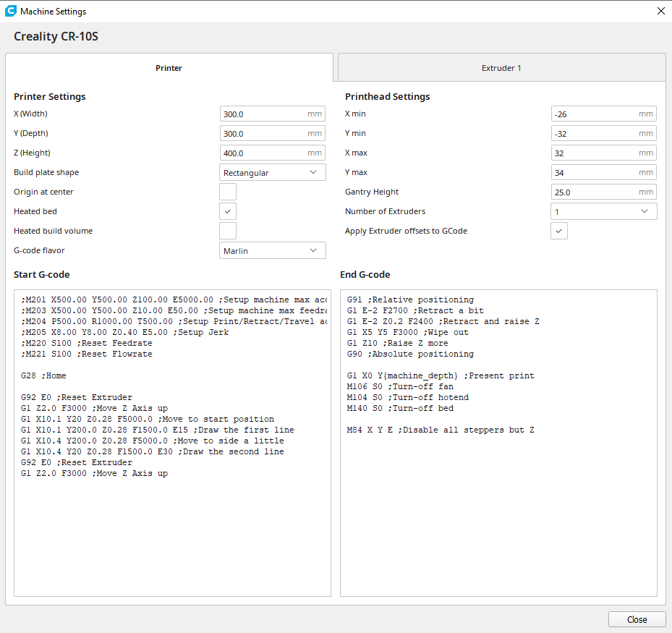Click the ';M220 S100 ;Reset Feedrate' line

87,343
